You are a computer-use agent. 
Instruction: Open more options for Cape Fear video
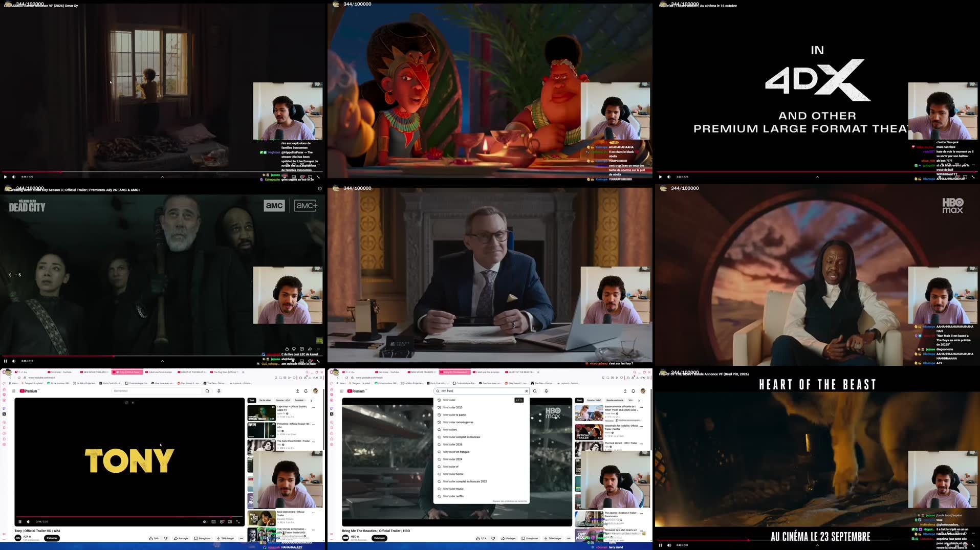(x=314, y=407)
